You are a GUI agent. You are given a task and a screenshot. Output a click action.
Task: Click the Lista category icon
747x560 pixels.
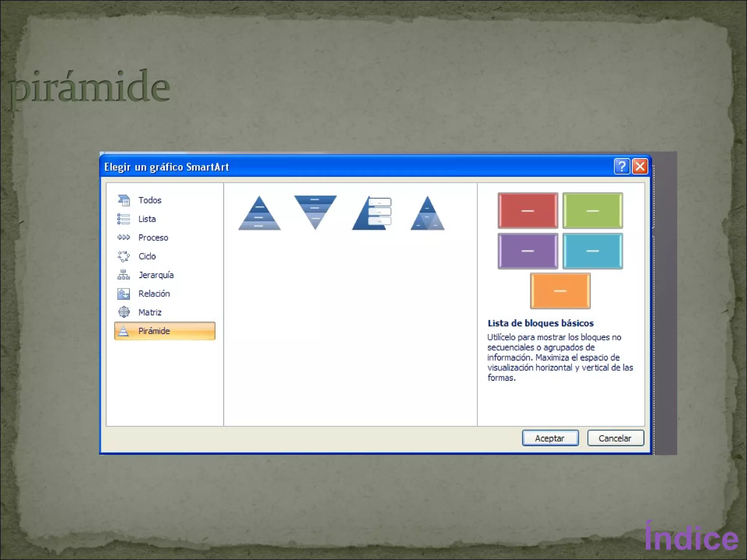[124, 219]
